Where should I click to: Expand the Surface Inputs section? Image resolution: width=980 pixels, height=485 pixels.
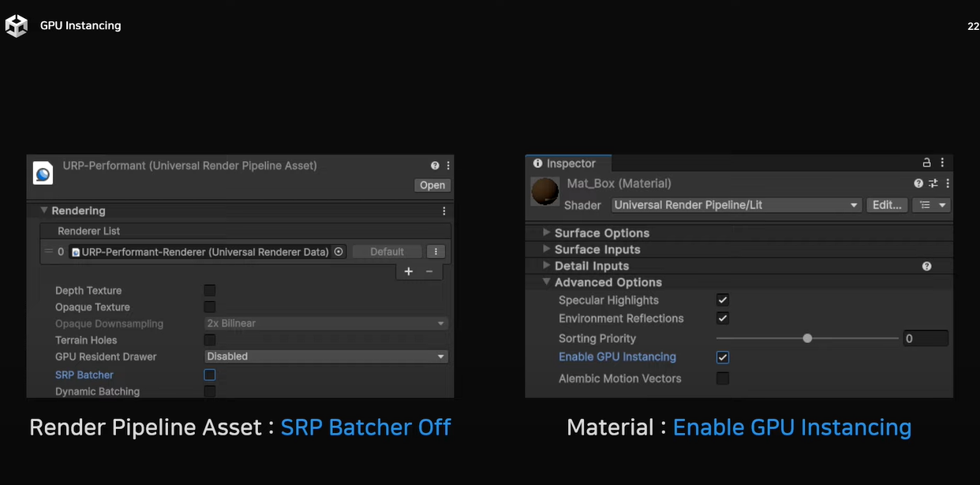546,249
